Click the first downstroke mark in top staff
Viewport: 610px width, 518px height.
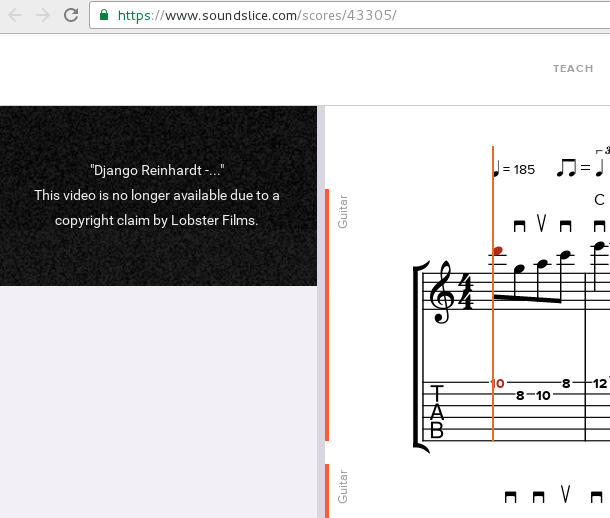pos(519,226)
